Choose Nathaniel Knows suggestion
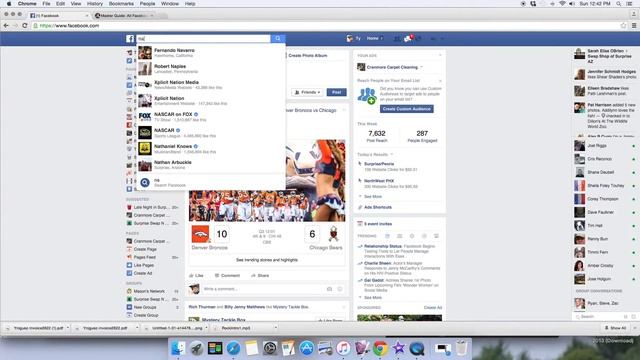Screen dimensions: 640x360 pyautogui.click(x=211, y=149)
